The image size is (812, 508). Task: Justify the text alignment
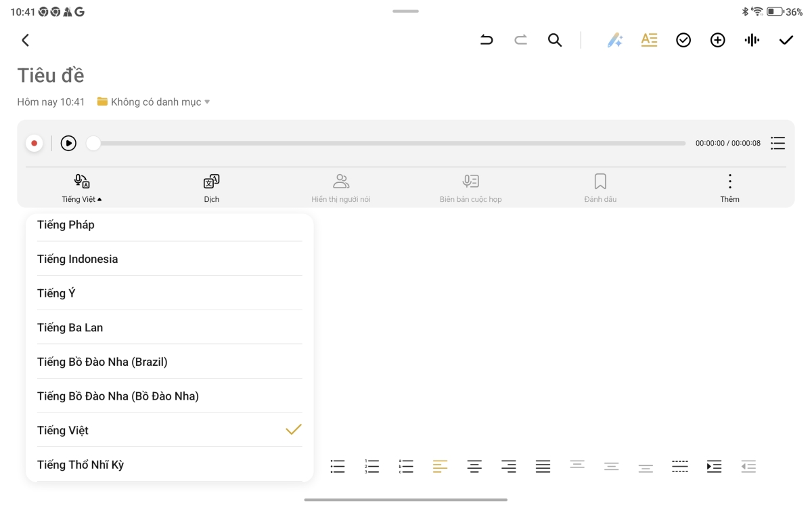point(543,467)
